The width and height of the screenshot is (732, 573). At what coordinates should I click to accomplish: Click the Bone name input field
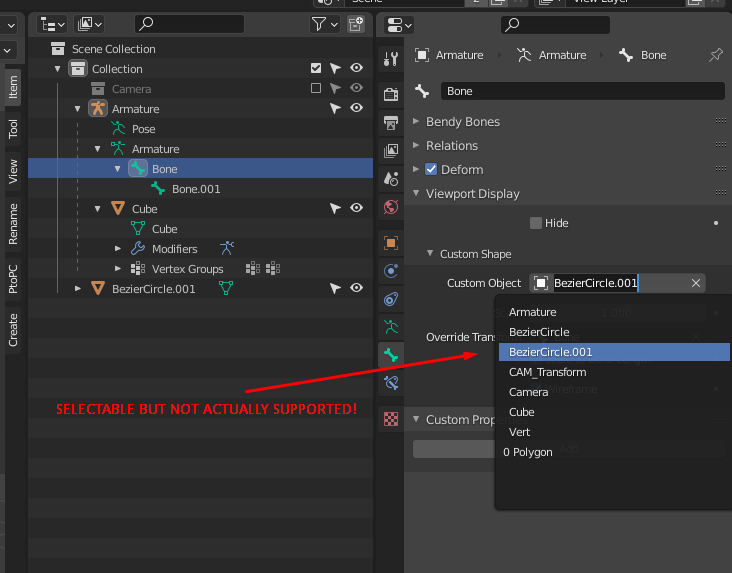click(583, 91)
